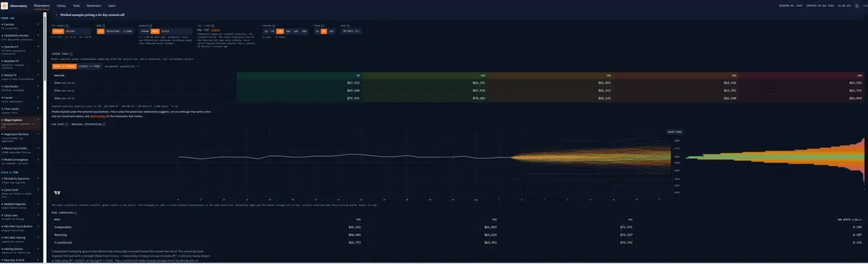This screenshot has width=868, height=264.
Task: Click the info icon beside FAN CHART
Action: pyautogui.click(x=67, y=124)
